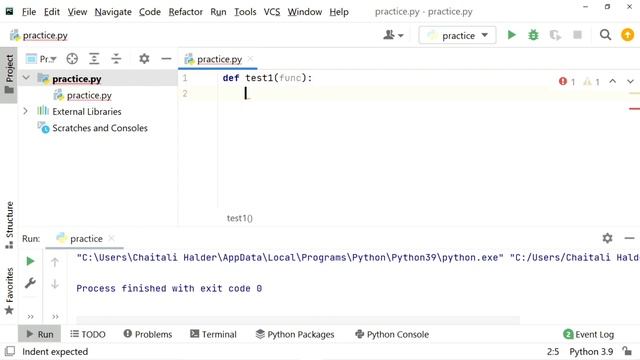Click the red error count indicator
Screen dimensions: 640x360
(567, 82)
